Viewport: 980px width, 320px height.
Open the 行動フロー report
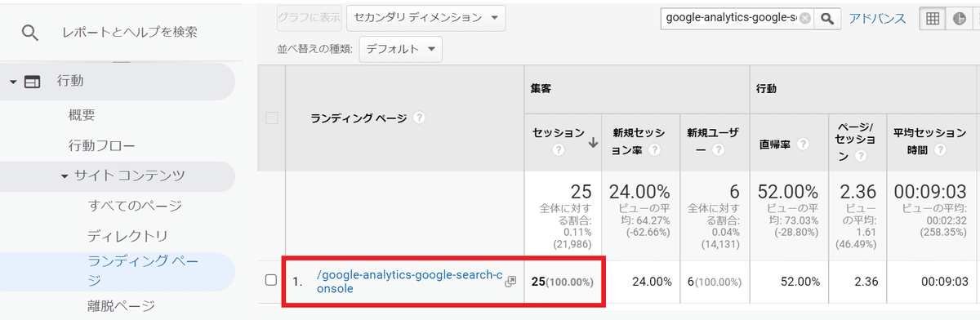[102, 145]
